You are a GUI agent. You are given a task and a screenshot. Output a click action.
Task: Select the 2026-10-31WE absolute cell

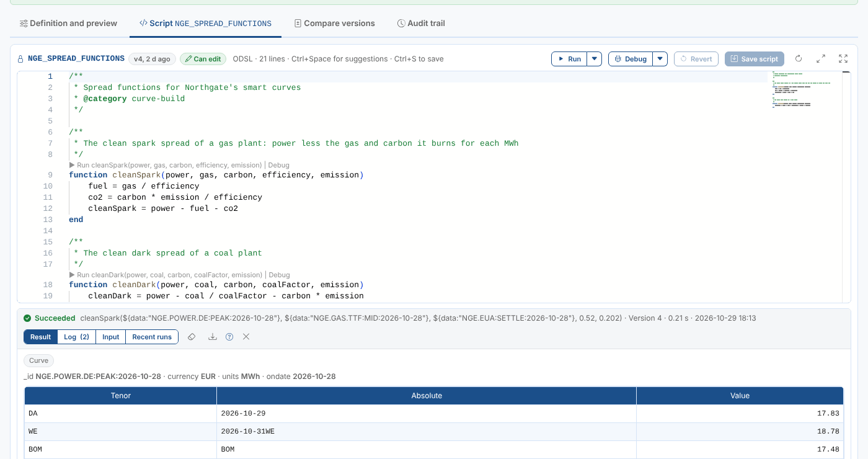(427, 431)
